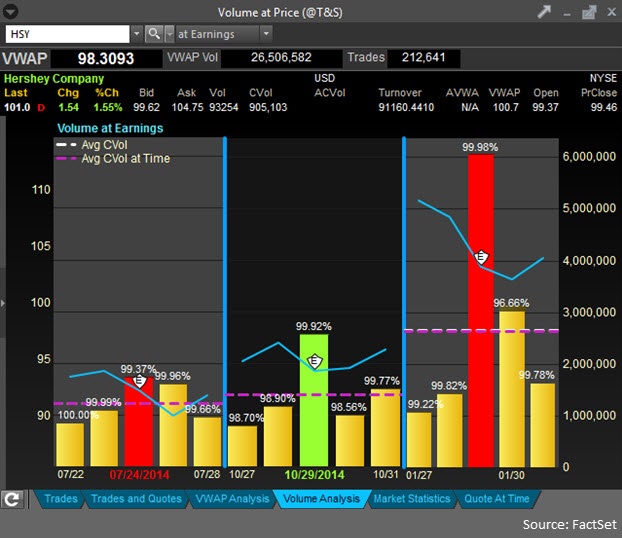Image resolution: width=622 pixels, height=538 pixels.
Task: Click the 96.66% yellow volume bar
Action: tap(512, 389)
